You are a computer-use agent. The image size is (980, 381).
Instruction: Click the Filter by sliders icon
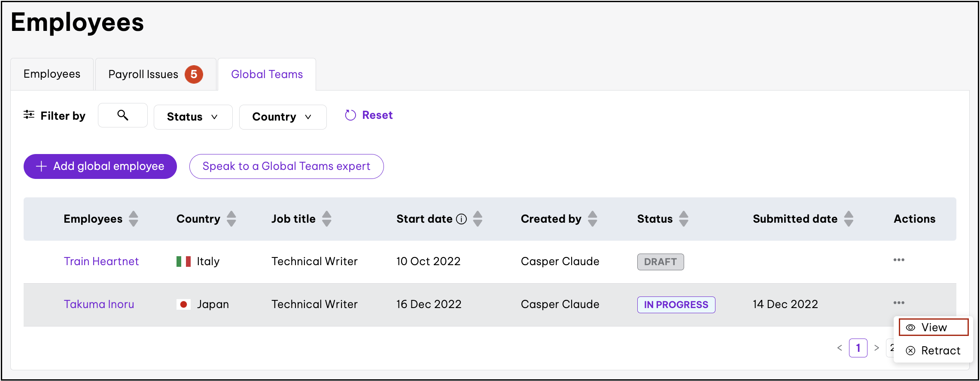[x=29, y=115]
